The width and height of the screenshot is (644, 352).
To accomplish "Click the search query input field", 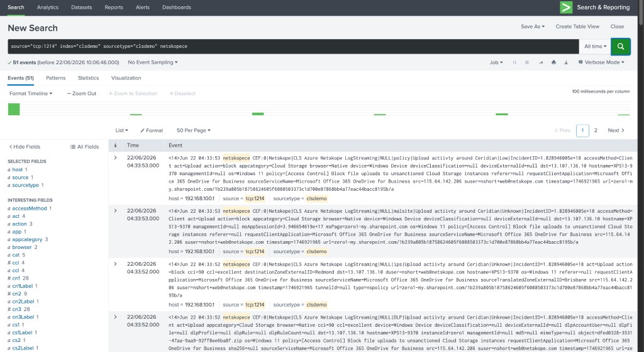I will pos(293,47).
